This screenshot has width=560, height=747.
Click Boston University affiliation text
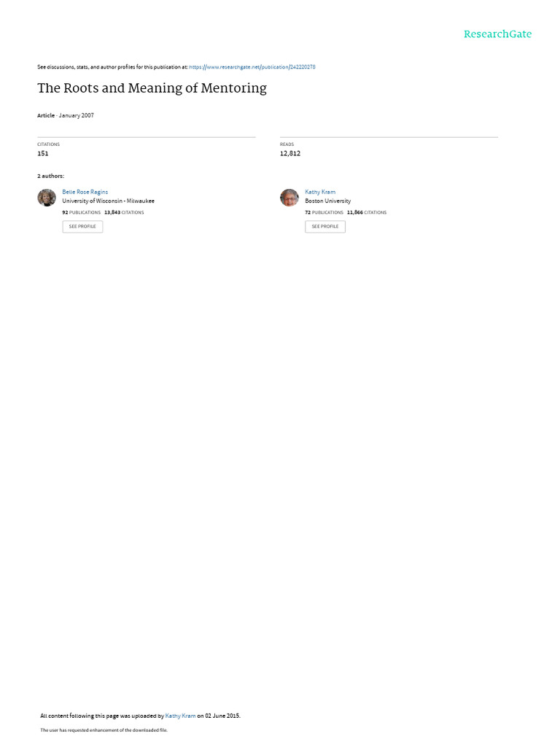click(x=328, y=201)
